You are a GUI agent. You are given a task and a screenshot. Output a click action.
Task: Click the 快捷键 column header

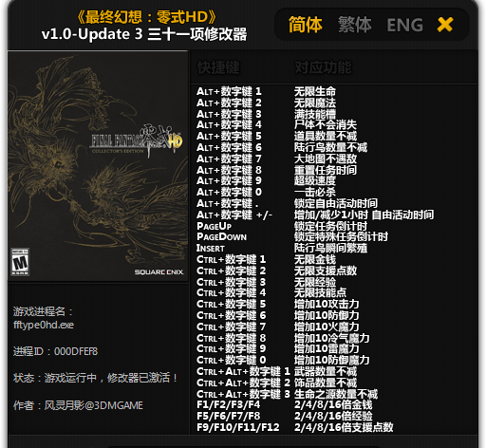tap(218, 67)
